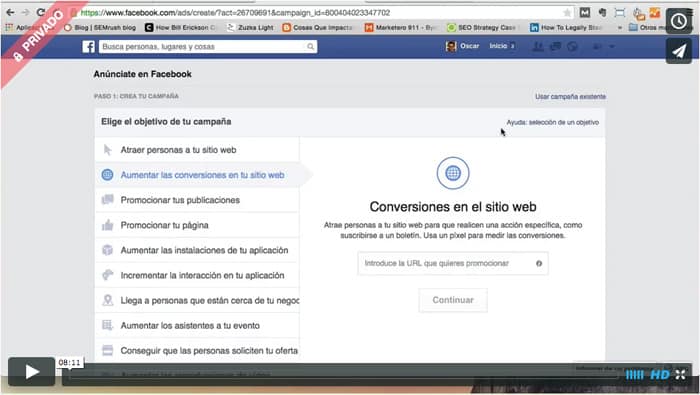Viewport: 700px width, 395px height.
Task: Expand the bookmarks overflow chevron
Action: (620, 28)
